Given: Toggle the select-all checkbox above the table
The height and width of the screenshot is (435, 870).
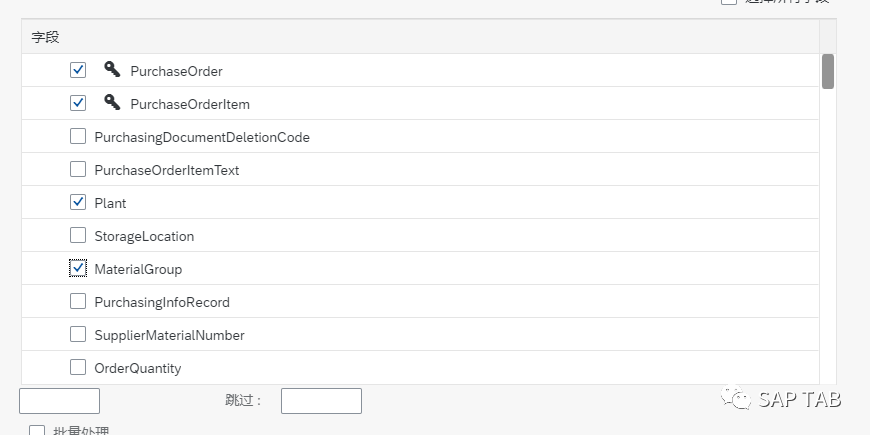Looking at the screenshot, I should (729, 2).
